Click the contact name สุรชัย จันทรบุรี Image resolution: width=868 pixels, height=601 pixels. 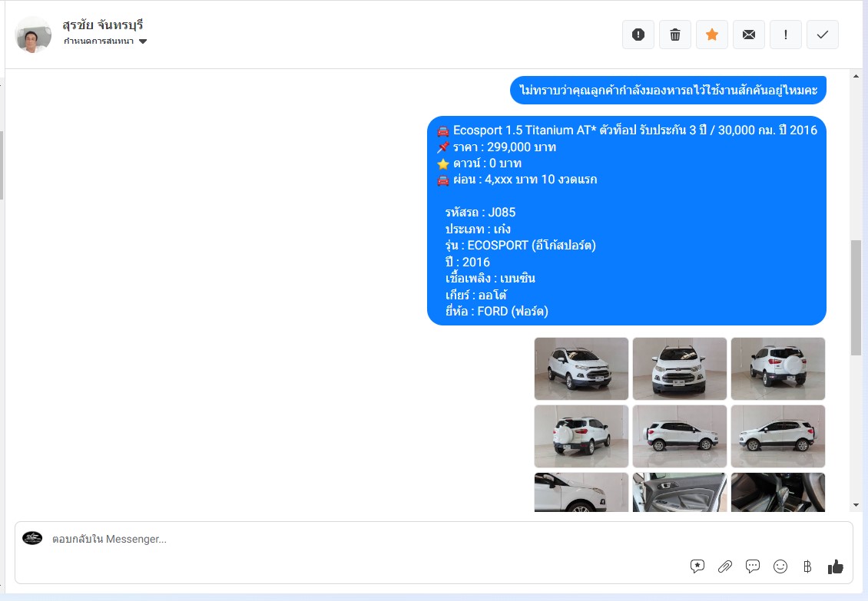click(103, 25)
